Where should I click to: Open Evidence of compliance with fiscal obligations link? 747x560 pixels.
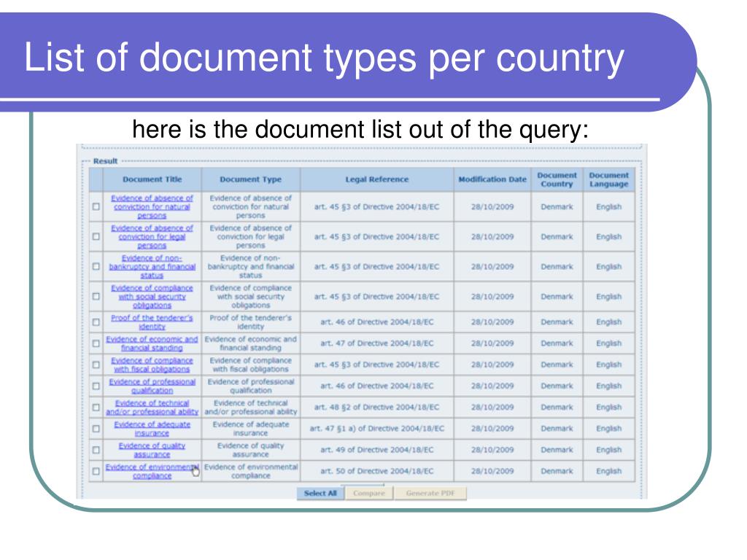pos(152,365)
